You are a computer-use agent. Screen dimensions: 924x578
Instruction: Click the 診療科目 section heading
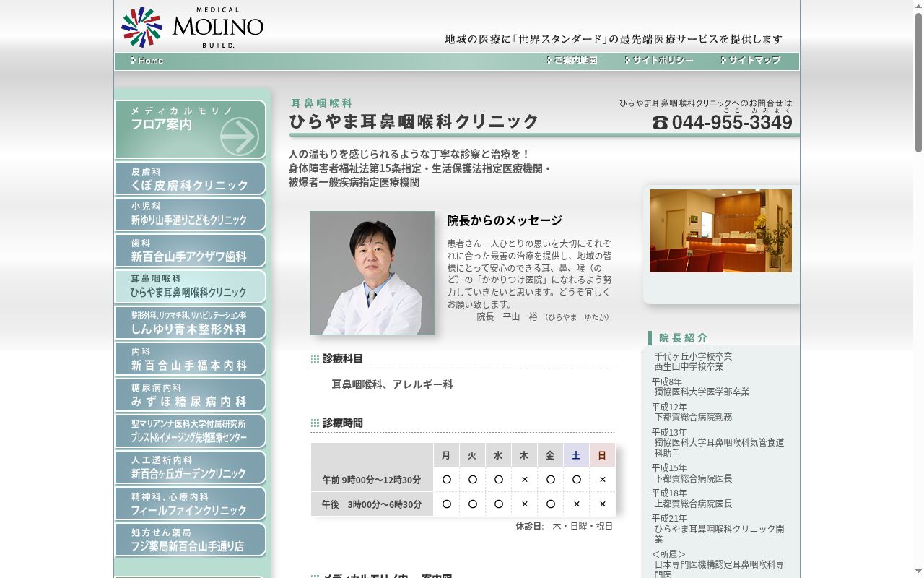coord(343,358)
